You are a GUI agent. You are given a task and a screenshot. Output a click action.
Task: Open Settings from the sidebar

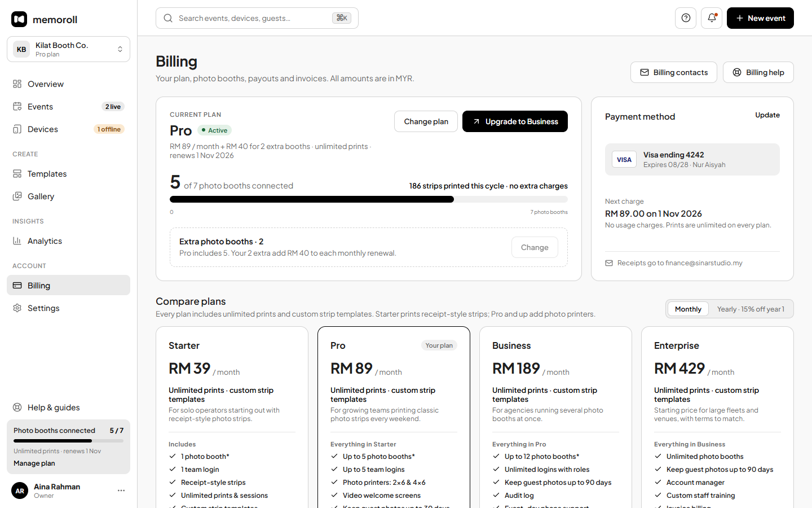(x=68, y=308)
